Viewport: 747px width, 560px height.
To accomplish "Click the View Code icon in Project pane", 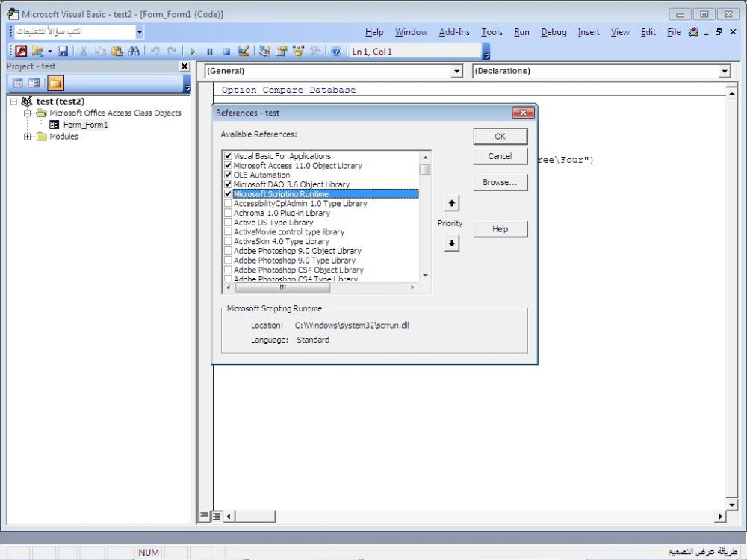I will [x=18, y=84].
